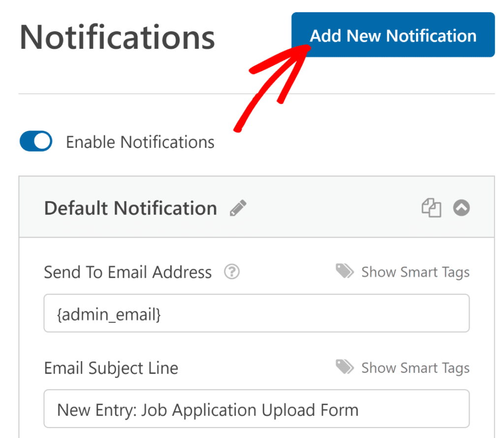Select the {admin_email} input field
This screenshot has height=438, width=504.
(256, 313)
